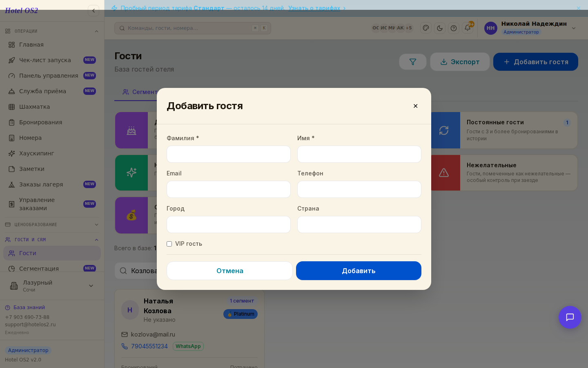Click support@hotelos2.ru email in the sidebar
This screenshot has height=368, width=588.
pos(30,325)
